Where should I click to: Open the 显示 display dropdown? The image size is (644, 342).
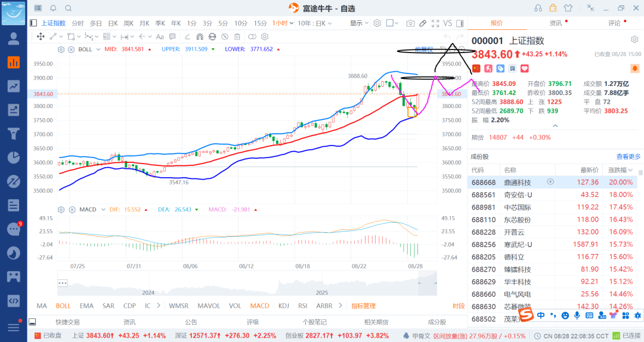pyautogui.click(x=359, y=23)
